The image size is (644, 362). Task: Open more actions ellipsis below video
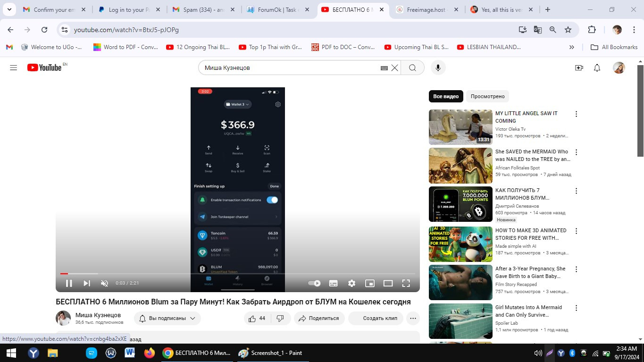[413, 318]
